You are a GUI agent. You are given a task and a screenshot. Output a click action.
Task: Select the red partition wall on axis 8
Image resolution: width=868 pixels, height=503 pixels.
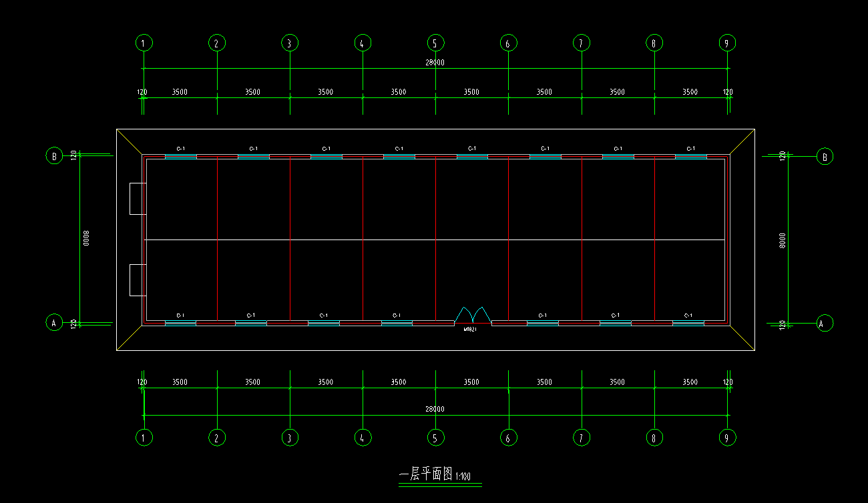coord(654,239)
